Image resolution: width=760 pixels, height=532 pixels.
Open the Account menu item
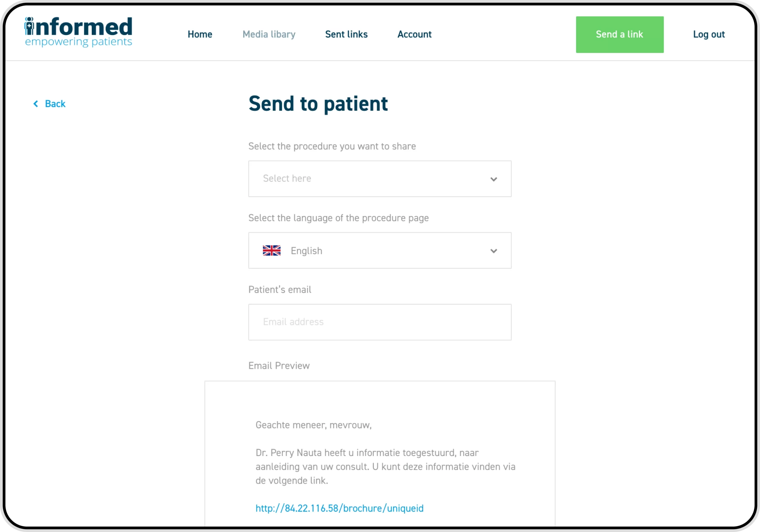click(x=414, y=34)
